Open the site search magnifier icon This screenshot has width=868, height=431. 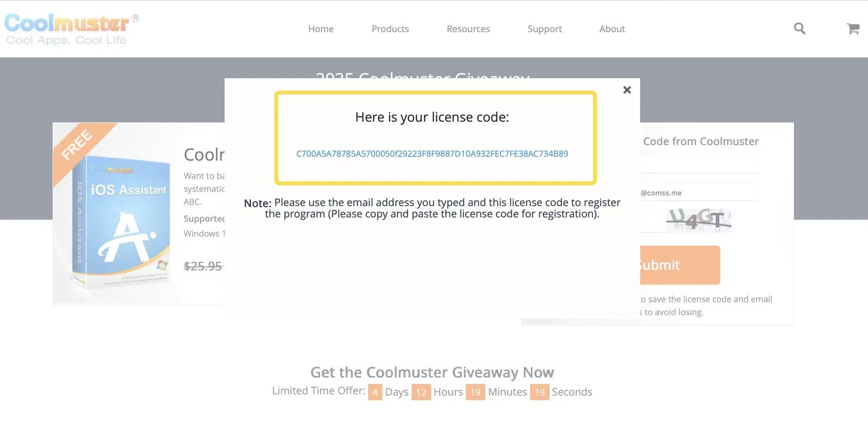pyautogui.click(x=800, y=28)
